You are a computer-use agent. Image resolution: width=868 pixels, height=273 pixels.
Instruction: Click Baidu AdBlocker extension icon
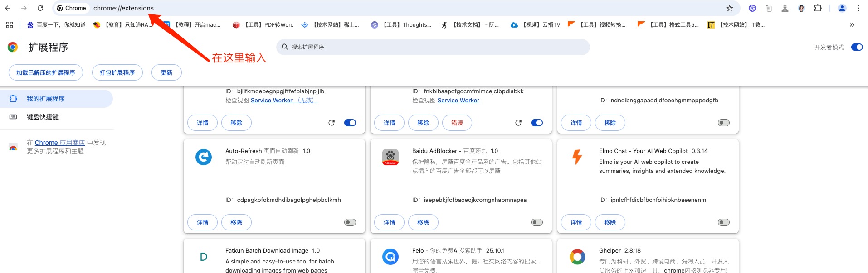(x=390, y=157)
